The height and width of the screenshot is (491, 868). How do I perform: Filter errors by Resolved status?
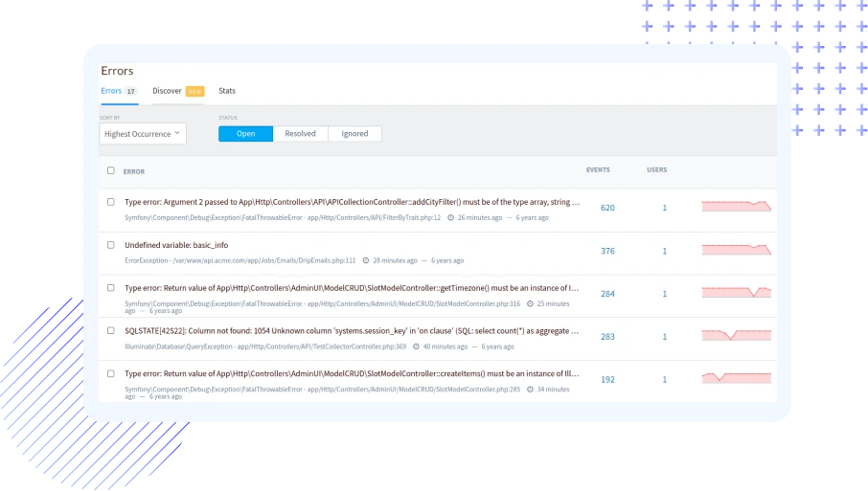301,134
